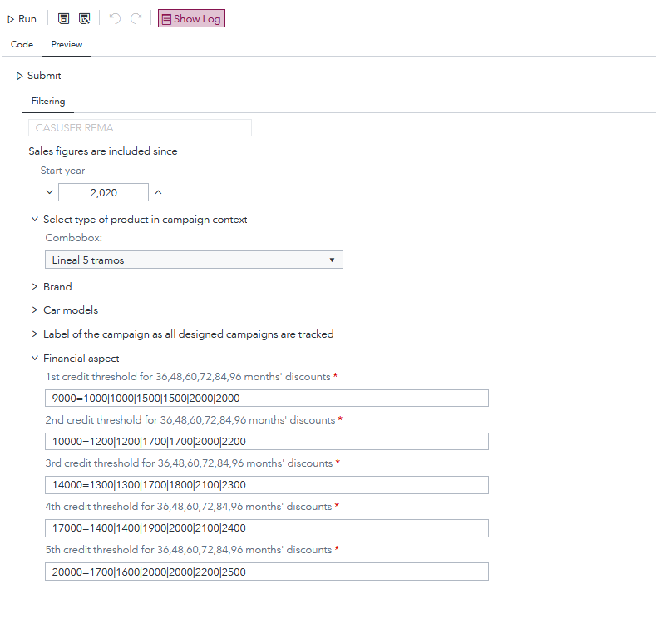The image size is (656, 644).
Task: Toggle the Show Log button
Action: coord(191,18)
